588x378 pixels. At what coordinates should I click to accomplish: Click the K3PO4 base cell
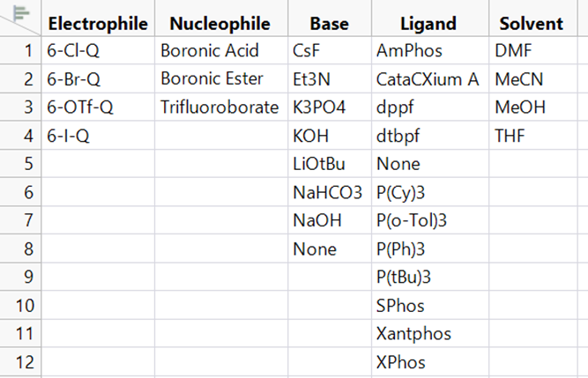click(x=330, y=107)
